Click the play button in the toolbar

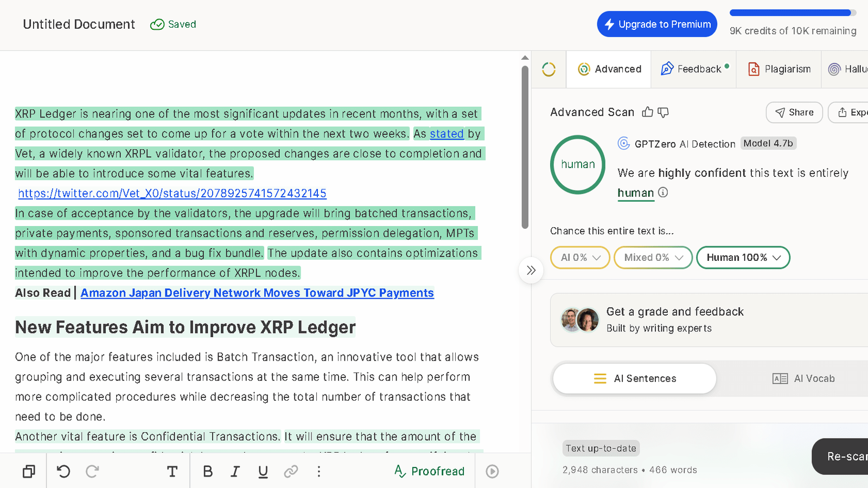[x=492, y=471]
